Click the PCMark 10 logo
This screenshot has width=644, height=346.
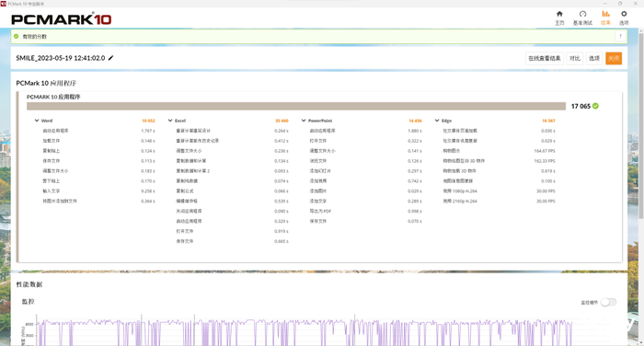tap(62, 19)
